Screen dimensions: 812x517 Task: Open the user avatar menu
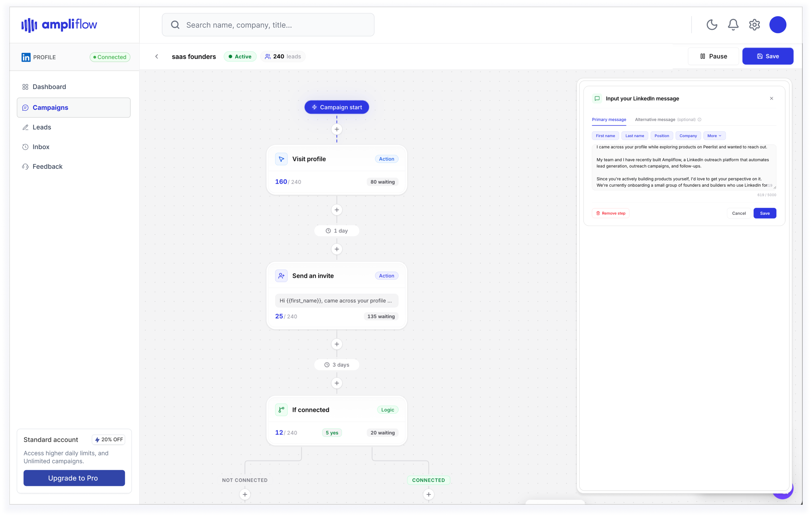[777, 25]
